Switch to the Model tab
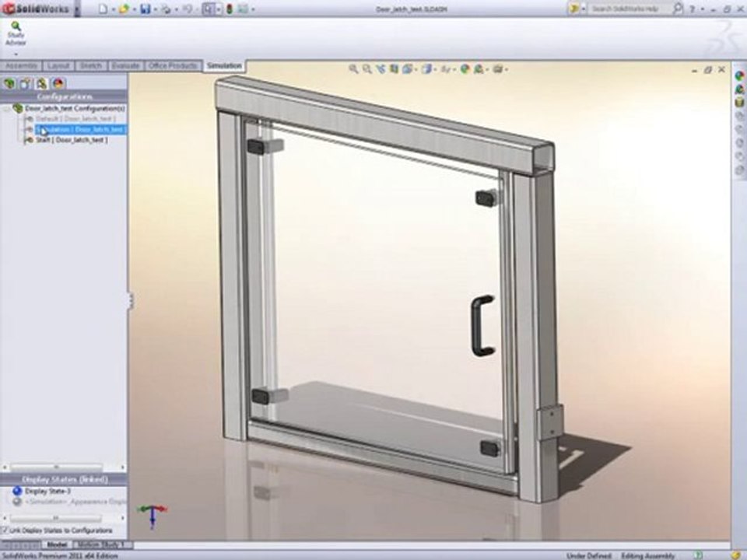Image resolution: width=747 pixels, height=560 pixels. point(57,544)
